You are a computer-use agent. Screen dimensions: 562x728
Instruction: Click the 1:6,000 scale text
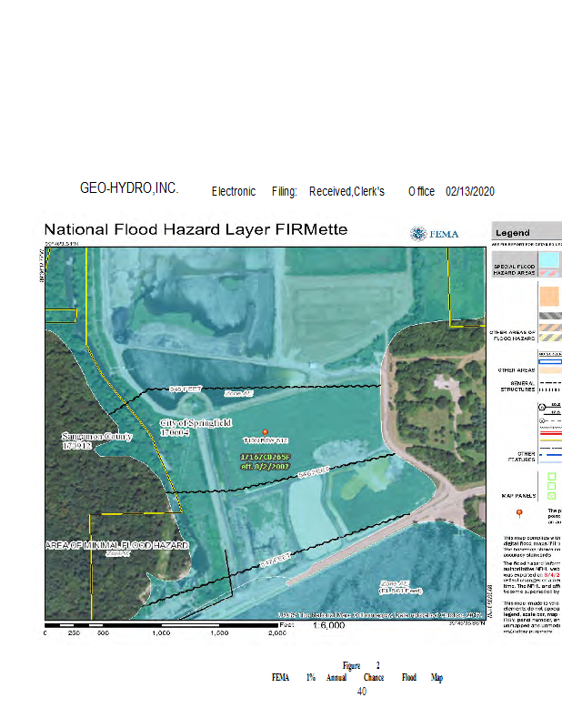[x=328, y=626]
